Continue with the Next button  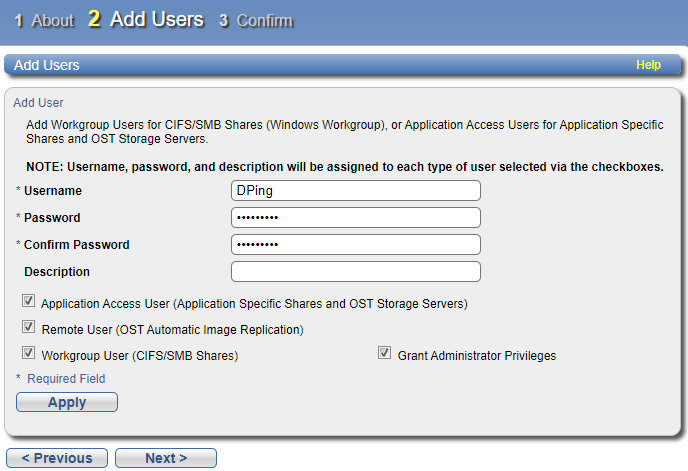click(x=166, y=458)
